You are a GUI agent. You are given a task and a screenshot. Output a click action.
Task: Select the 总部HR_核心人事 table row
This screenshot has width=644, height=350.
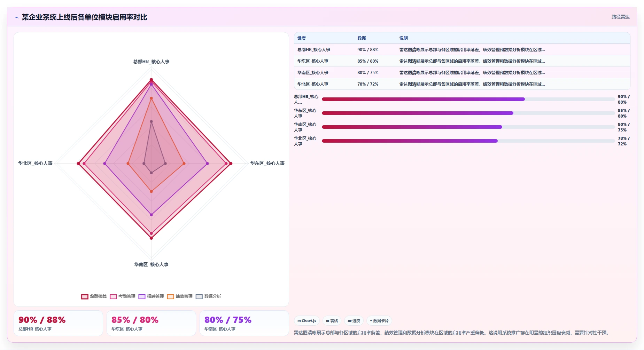click(462, 49)
